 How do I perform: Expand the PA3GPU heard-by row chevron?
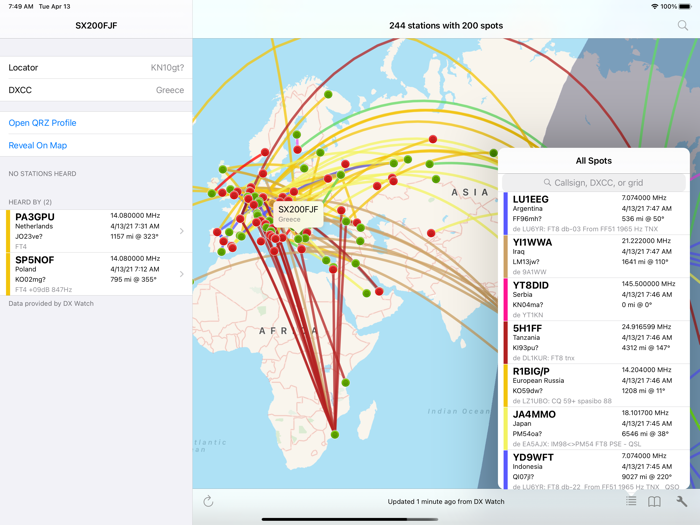coord(181,231)
